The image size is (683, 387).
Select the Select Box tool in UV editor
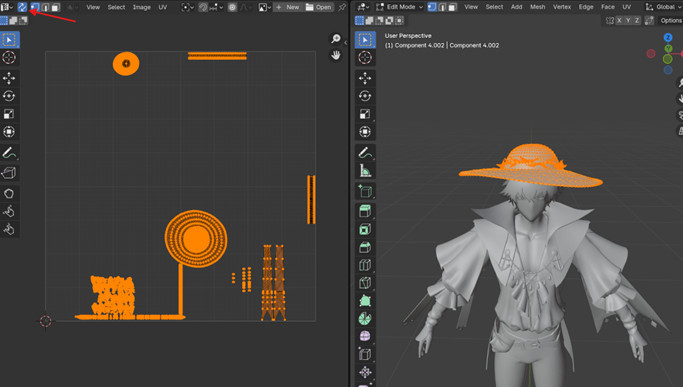pyautogui.click(x=9, y=40)
